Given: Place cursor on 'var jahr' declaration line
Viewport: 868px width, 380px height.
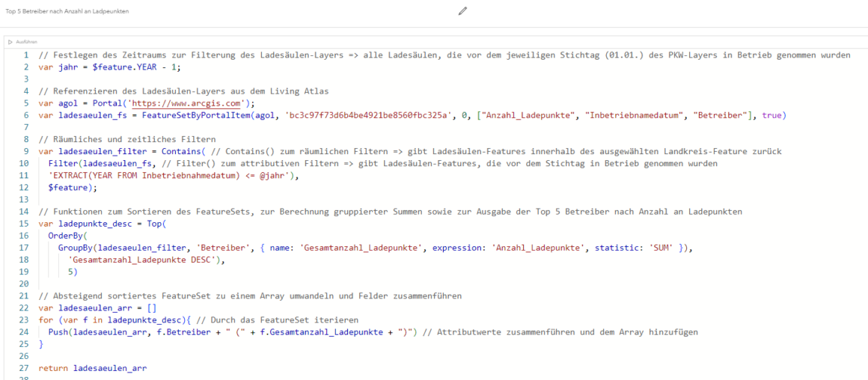Looking at the screenshot, I should pyautogui.click(x=109, y=67).
